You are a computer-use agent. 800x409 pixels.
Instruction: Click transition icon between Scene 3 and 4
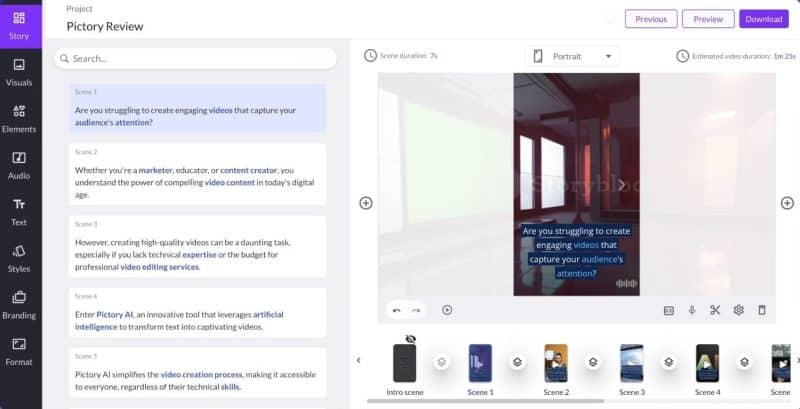669,362
